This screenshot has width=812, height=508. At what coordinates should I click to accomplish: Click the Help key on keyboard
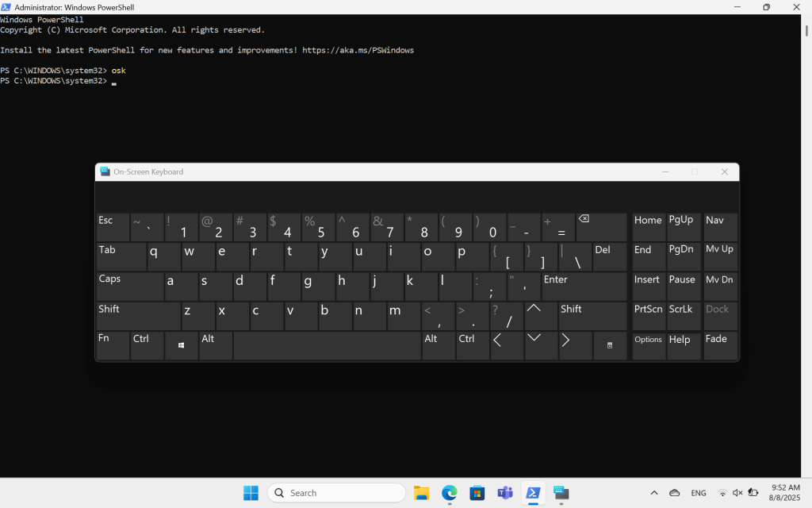[682, 345]
